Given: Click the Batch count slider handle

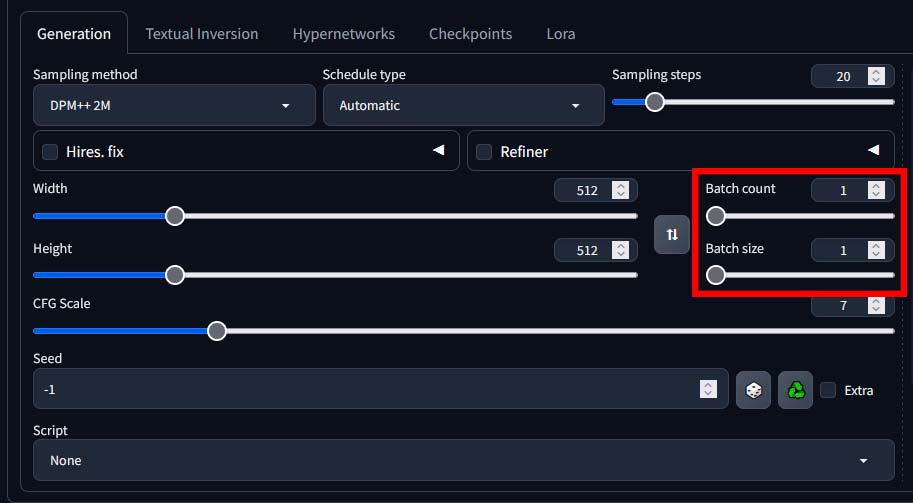Looking at the screenshot, I should tap(716, 216).
